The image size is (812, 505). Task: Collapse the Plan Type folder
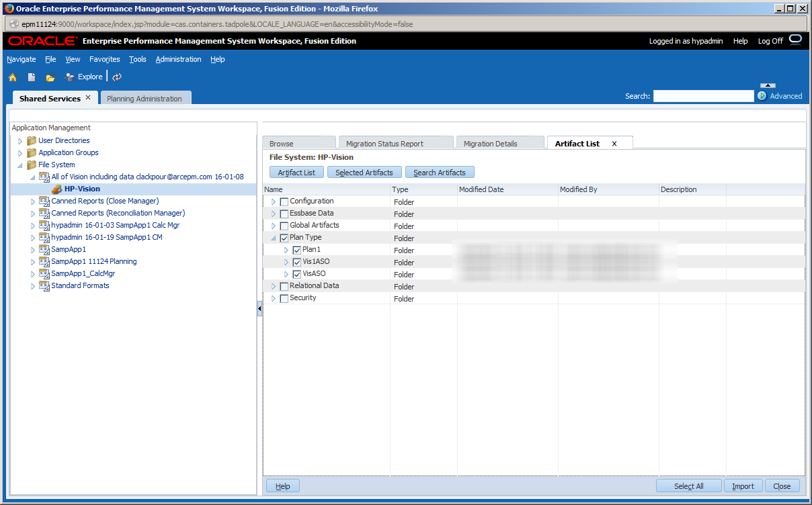[274, 238]
